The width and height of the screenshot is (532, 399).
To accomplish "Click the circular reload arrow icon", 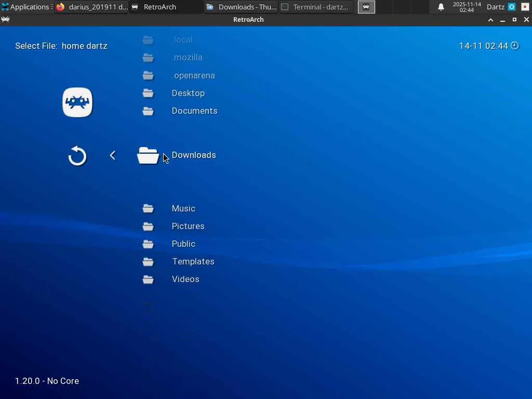I will point(77,156).
